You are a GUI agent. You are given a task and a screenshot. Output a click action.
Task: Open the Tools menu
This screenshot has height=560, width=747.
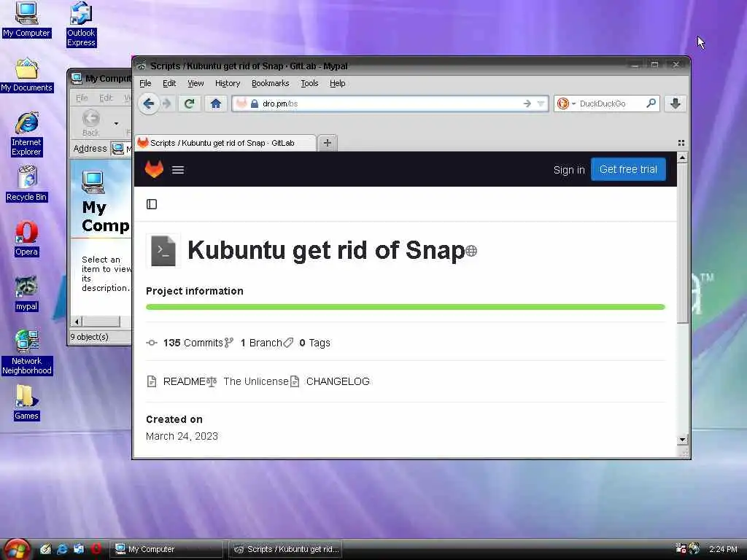309,83
